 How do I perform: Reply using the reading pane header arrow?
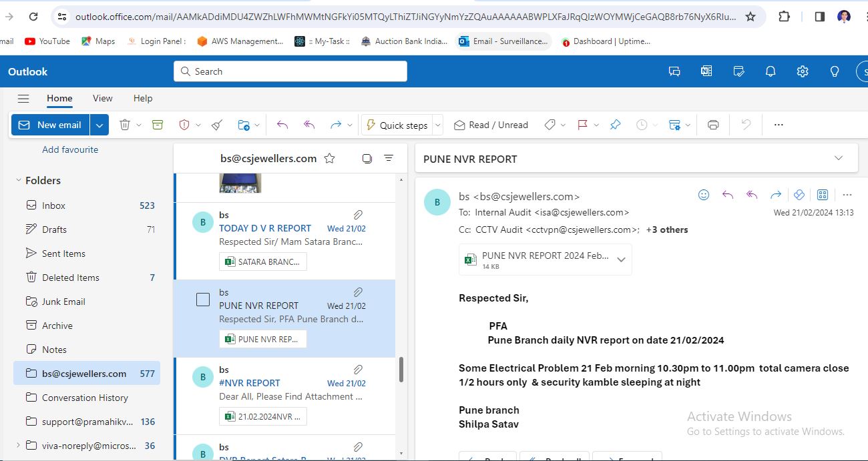(728, 195)
